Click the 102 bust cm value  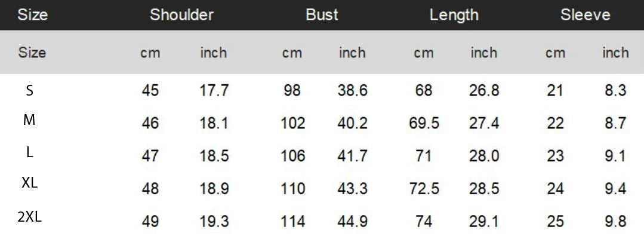click(x=293, y=123)
